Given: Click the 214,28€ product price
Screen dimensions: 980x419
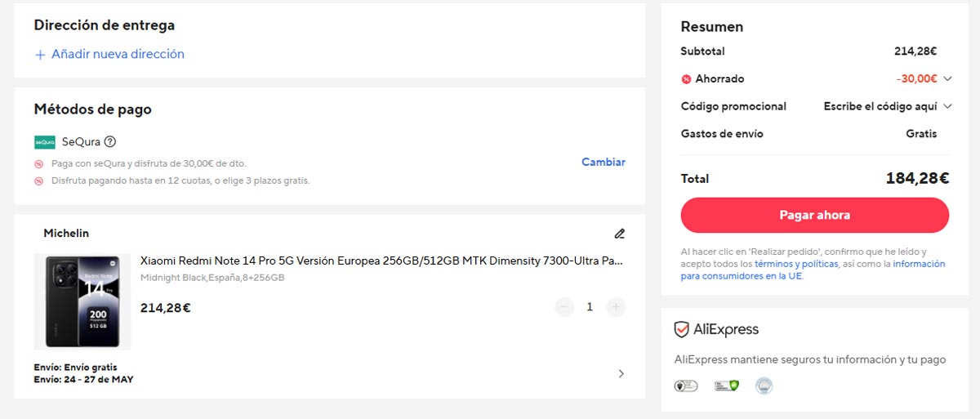Looking at the screenshot, I should [166, 308].
